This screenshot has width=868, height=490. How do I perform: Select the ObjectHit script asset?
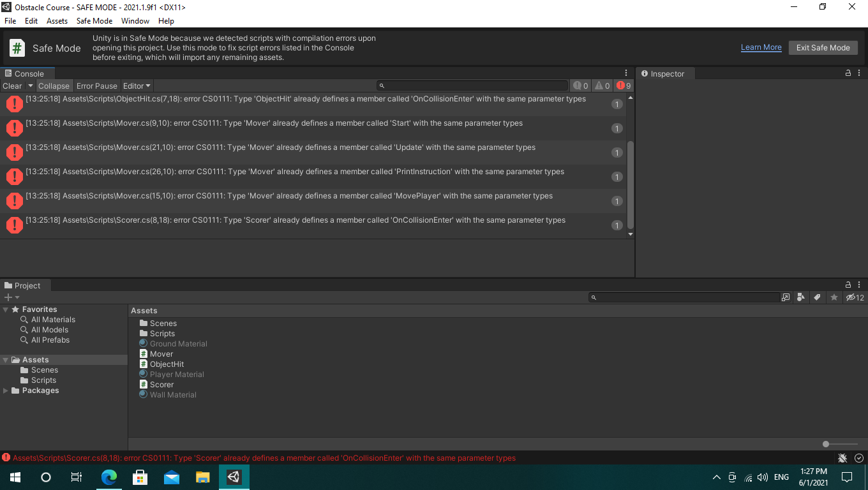(x=161, y=364)
